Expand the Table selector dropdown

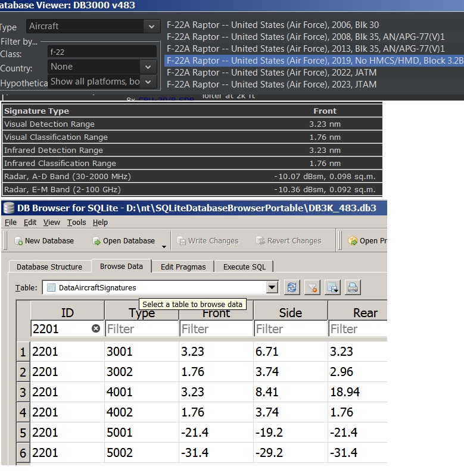(x=272, y=287)
